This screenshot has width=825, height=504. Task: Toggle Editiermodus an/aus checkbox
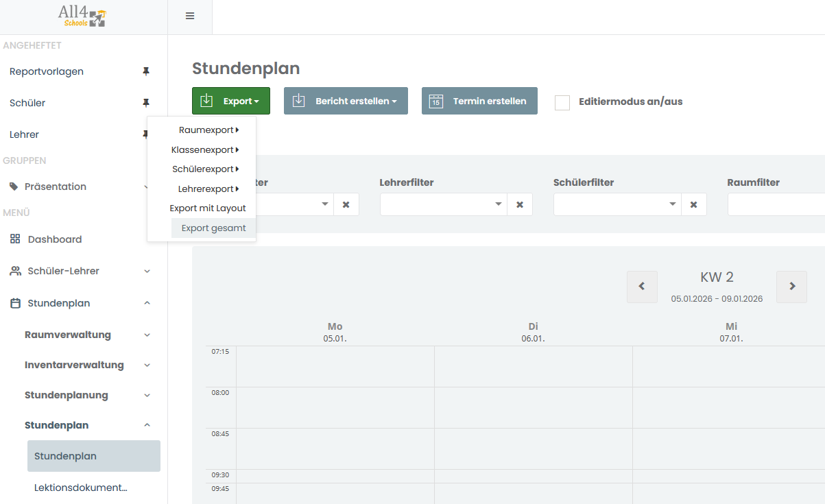[562, 102]
